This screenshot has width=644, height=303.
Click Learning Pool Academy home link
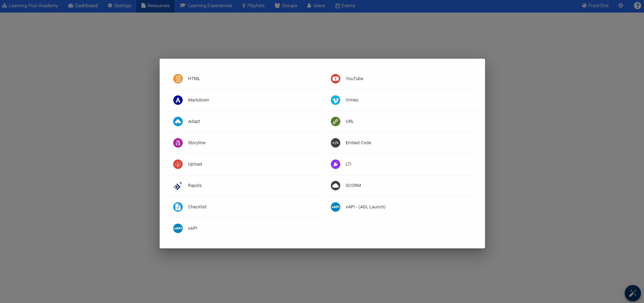click(x=30, y=6)
